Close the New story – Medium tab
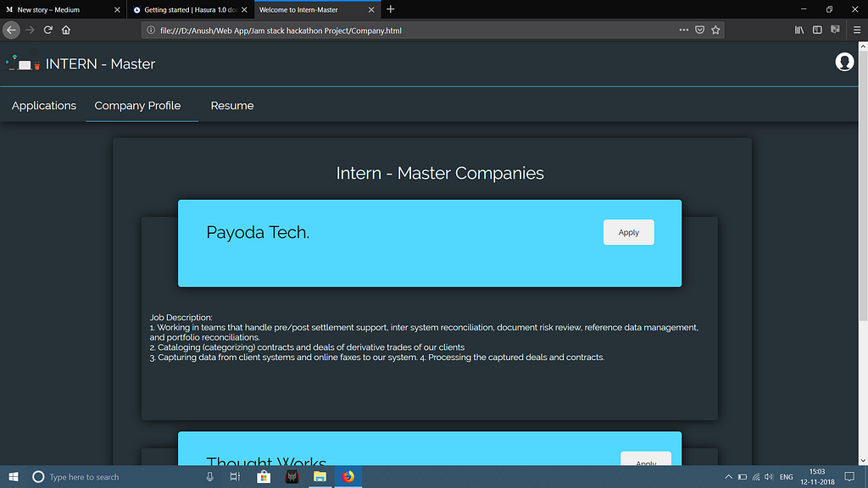This screenshot has height=488, width=868. [117, 10]
